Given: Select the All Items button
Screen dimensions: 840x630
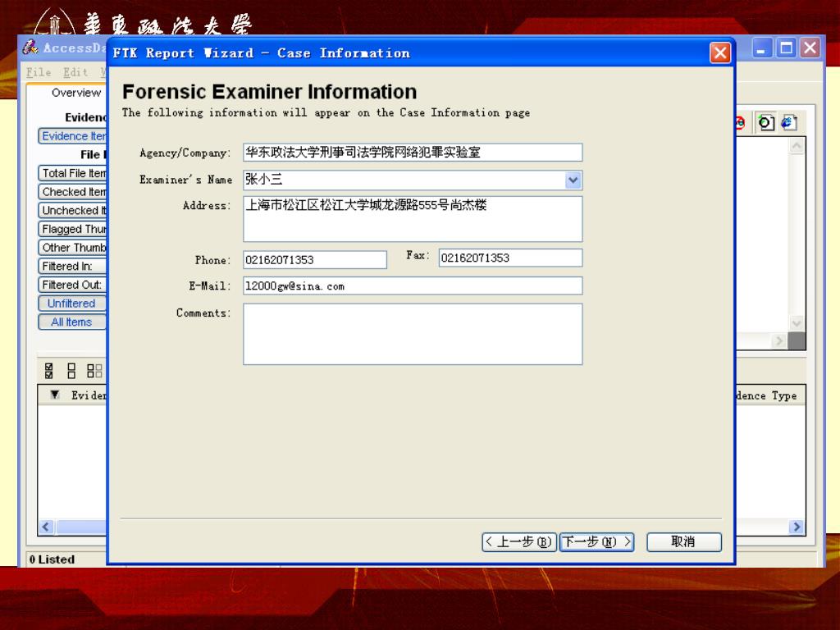Looking at the screenshot, I should tap(73, 322).
